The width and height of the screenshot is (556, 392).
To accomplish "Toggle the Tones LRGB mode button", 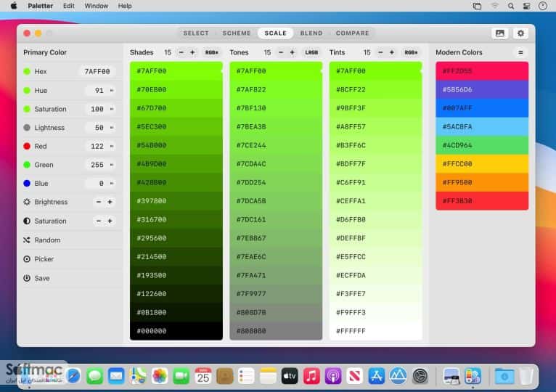I will click(x=311, y=52).
